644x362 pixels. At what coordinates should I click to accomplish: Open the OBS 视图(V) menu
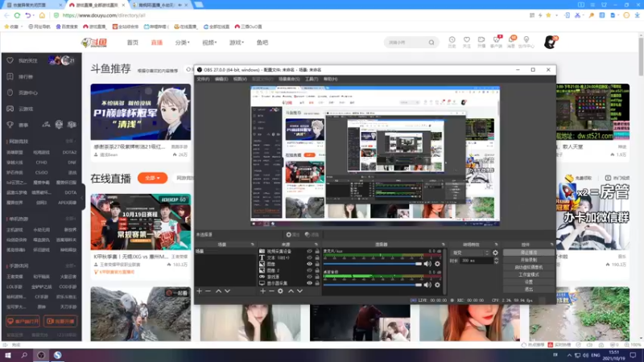pos(240,79)
